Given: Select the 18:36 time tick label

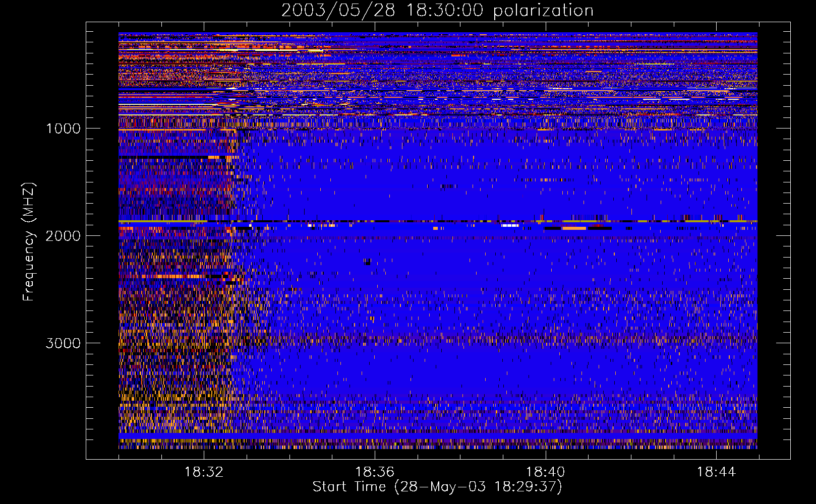Looking at the screenshot, I should (374, 472).
